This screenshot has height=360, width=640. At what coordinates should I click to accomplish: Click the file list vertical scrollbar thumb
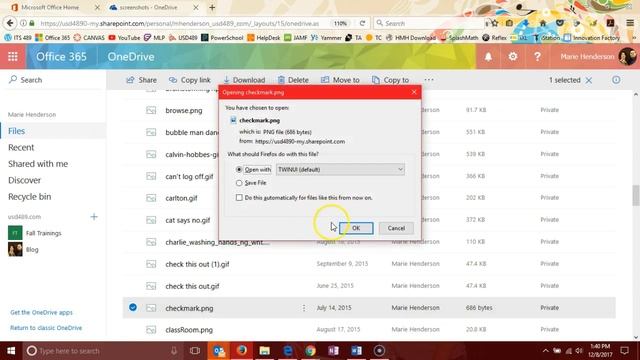[636, 196]
